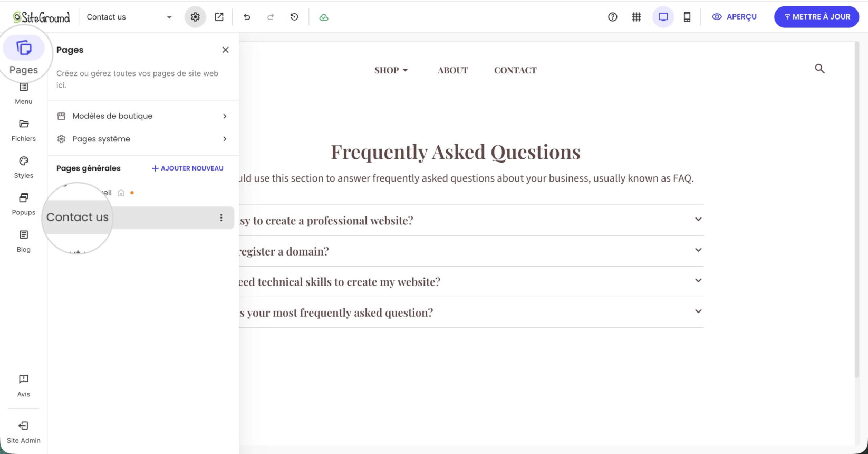Image resolution: width=868 pixels, height=454 pixels.
Task: Open the SHOP menu dropdown
Action: (x=391, y=70)
